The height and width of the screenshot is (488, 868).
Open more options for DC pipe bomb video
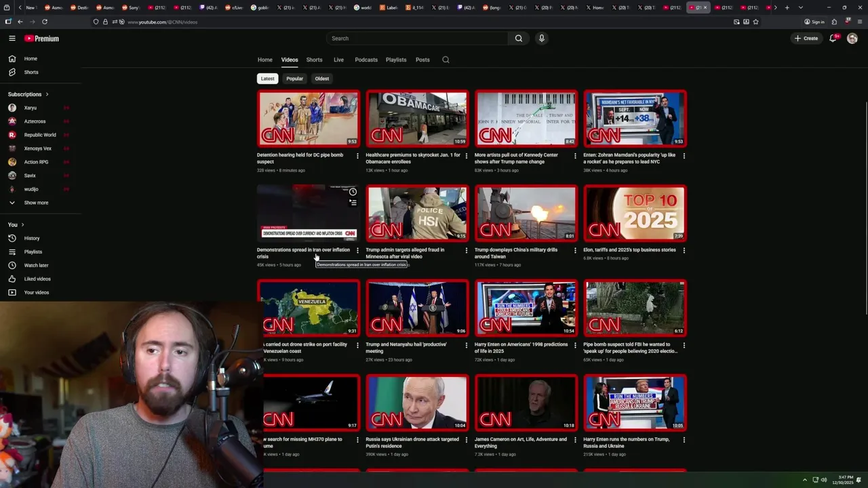click(x=357, y=156)
